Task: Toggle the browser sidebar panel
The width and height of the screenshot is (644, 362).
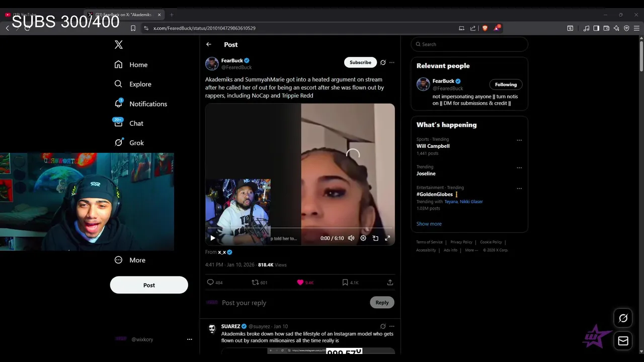Action: point(596,28)
